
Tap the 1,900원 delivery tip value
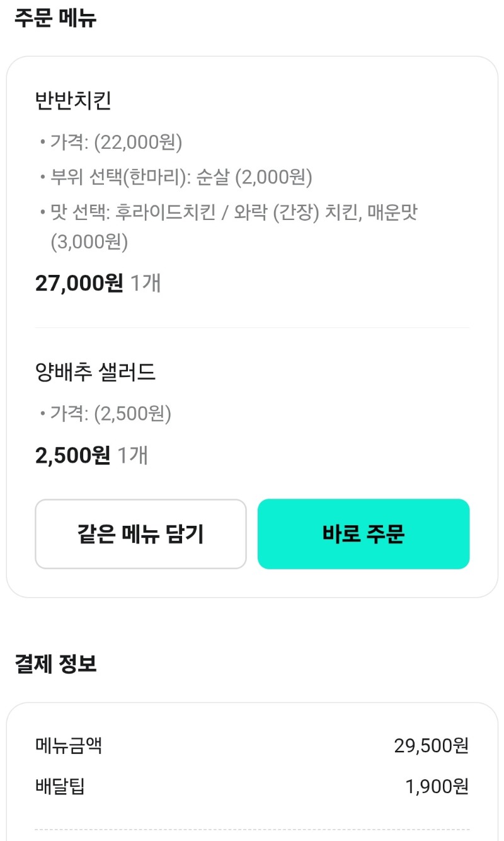pos(437,786)
